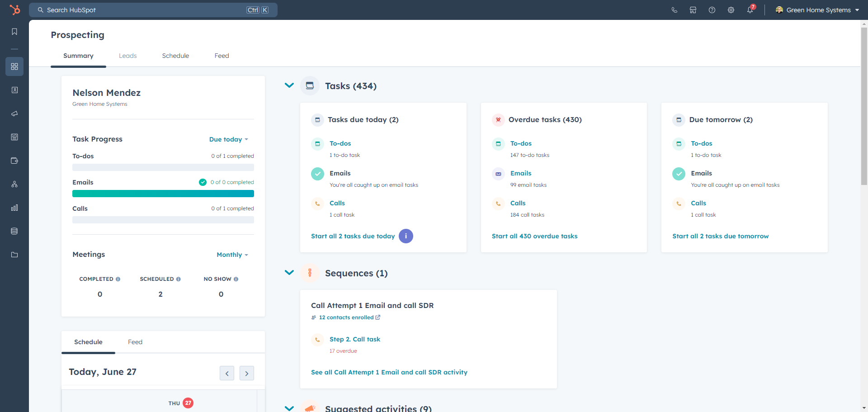868x412 pixels.
Task: Open the Workspaces grid icon in sidebar
Action: tap(14, 66)
